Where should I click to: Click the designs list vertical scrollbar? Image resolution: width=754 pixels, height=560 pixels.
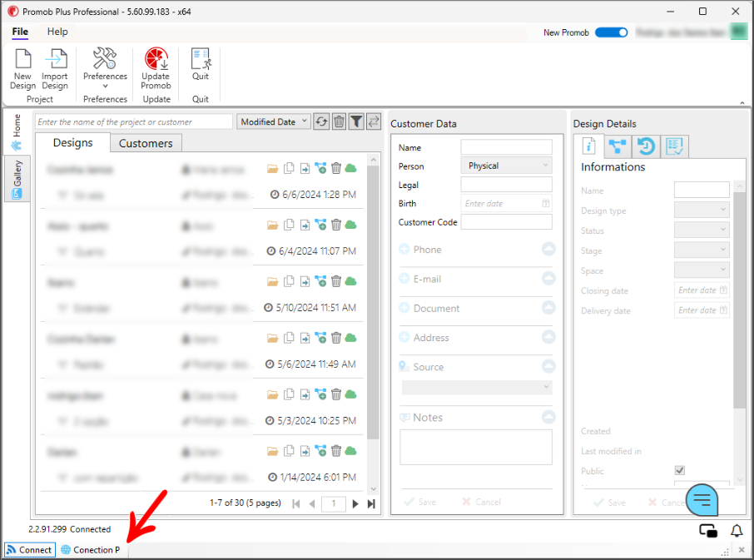pyautogui.click(x=373, y=302)
